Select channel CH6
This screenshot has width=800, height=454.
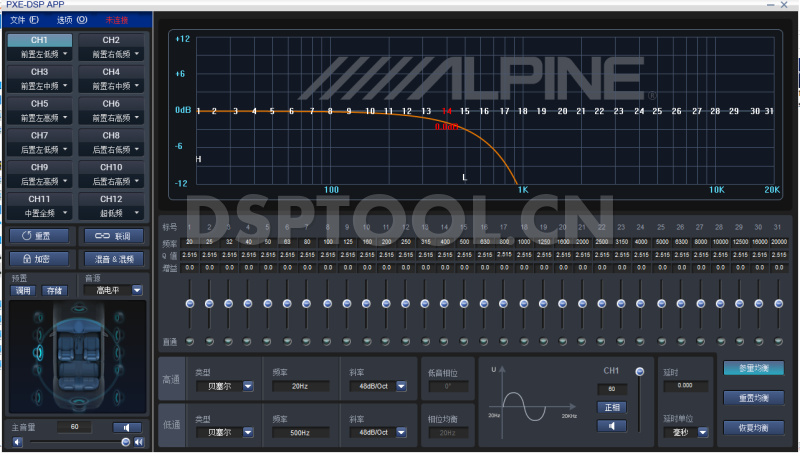click(111, 104)
